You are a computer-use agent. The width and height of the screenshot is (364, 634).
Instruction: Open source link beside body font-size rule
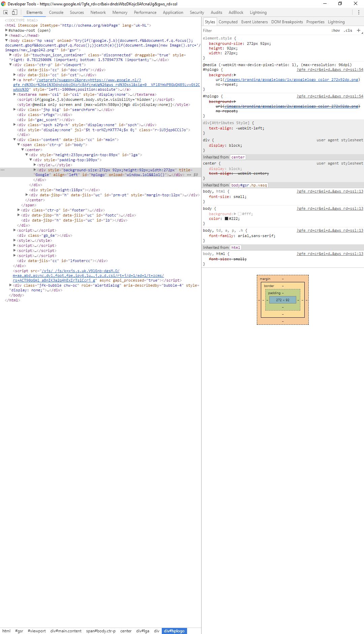pos(330,191)
